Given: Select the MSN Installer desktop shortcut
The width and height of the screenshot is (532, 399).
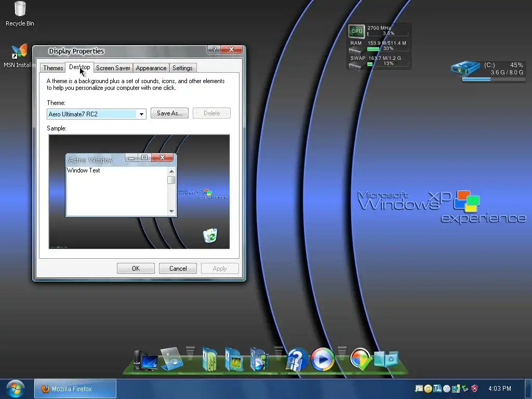Looking at the screenshot, I should (x=19, y=56).
